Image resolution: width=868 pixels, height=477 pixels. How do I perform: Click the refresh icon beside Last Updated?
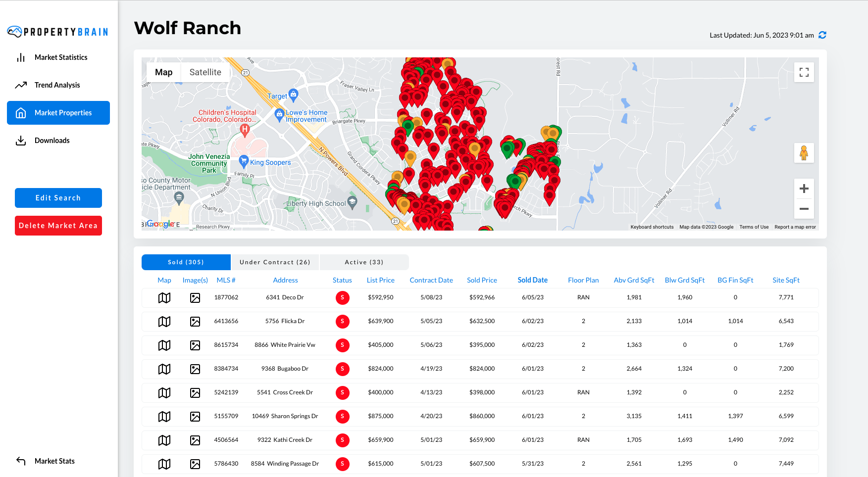click(822, 35)
